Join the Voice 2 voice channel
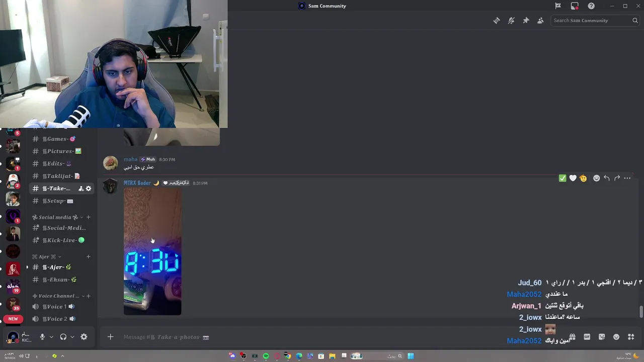The image size is (644, 362). pos(62,319)
